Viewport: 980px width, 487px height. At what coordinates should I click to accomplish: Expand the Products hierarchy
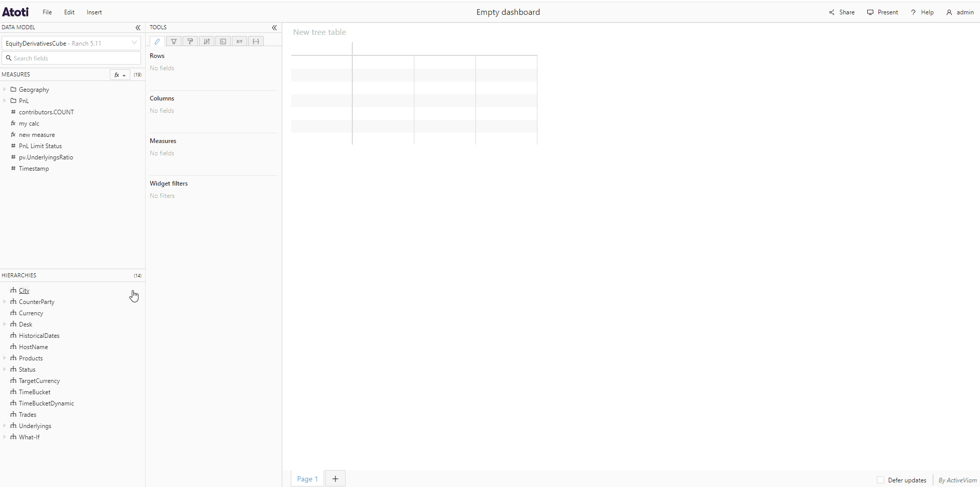point(5,358)
